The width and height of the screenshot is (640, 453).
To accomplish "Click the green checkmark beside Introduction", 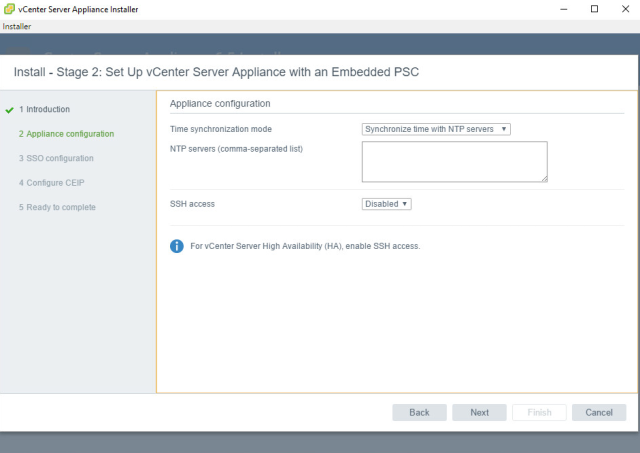I will tap(9, 110).
